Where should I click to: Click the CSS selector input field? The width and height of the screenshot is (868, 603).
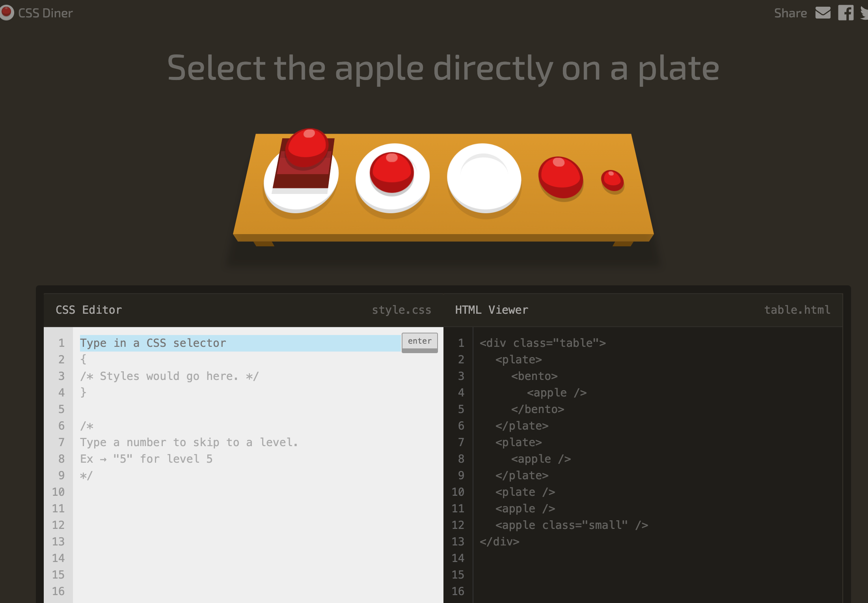240,343
